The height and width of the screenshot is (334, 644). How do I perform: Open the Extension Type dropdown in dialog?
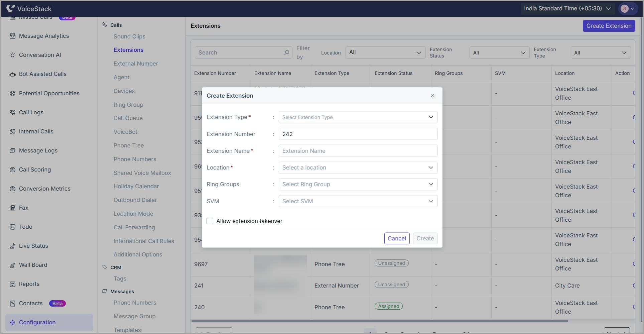point(358,117)
